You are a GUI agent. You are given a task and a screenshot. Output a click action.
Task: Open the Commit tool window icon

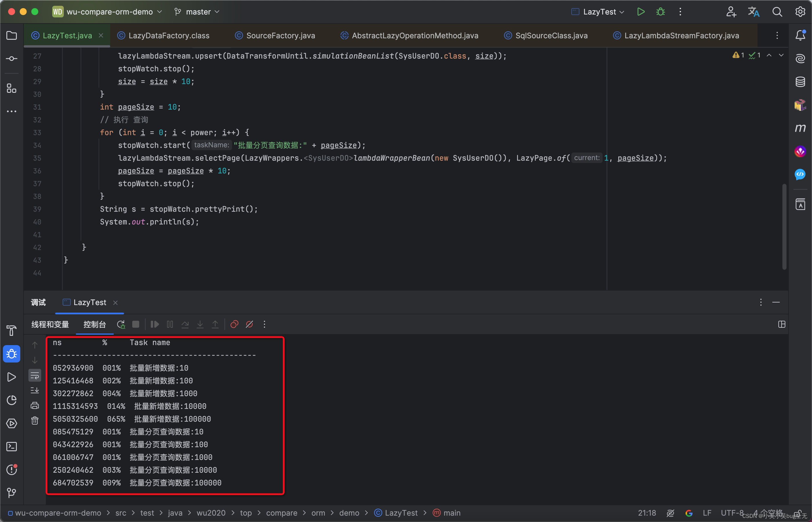click(12, 59)
